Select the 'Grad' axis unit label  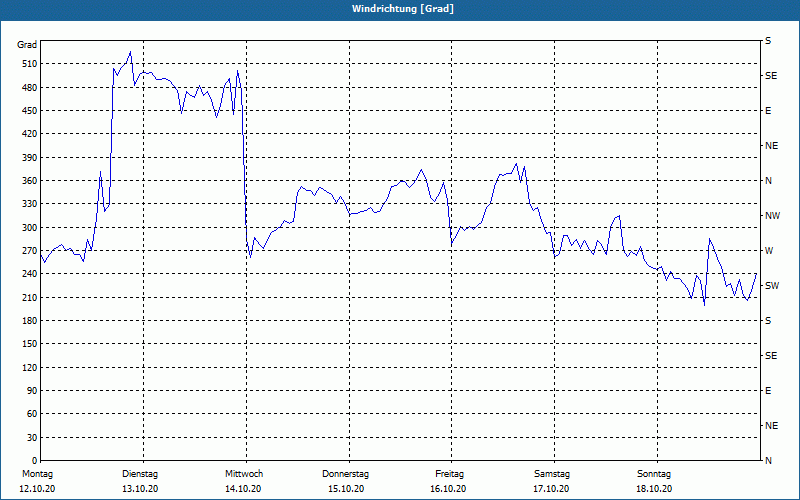(x=27, y=45)
